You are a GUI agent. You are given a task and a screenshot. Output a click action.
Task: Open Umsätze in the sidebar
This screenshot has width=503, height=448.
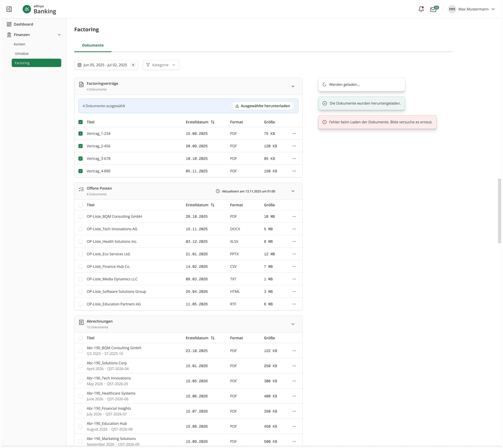22,53
